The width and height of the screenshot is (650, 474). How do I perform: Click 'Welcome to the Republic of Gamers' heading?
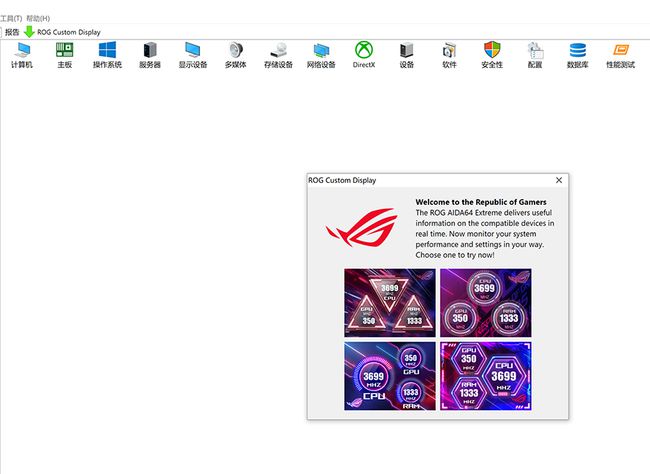click(x=481, y=202)
